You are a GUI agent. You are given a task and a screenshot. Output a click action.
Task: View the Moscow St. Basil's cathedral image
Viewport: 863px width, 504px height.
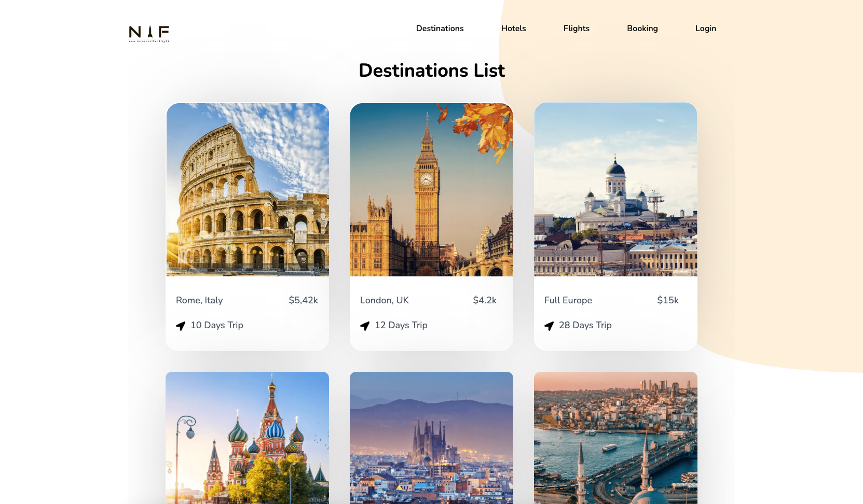tap(247, 438)
